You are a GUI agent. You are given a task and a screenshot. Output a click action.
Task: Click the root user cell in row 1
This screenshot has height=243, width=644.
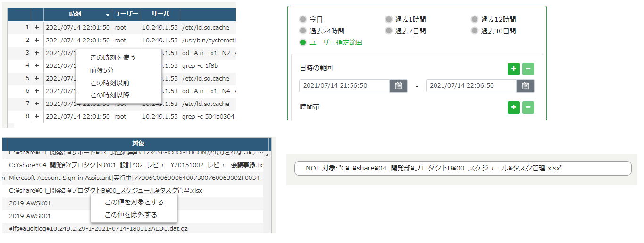pyautogui.click(x=126, y=28)
